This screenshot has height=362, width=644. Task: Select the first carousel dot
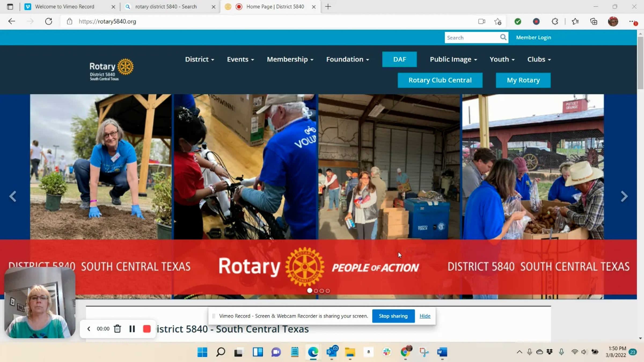(x=310, y=291)
